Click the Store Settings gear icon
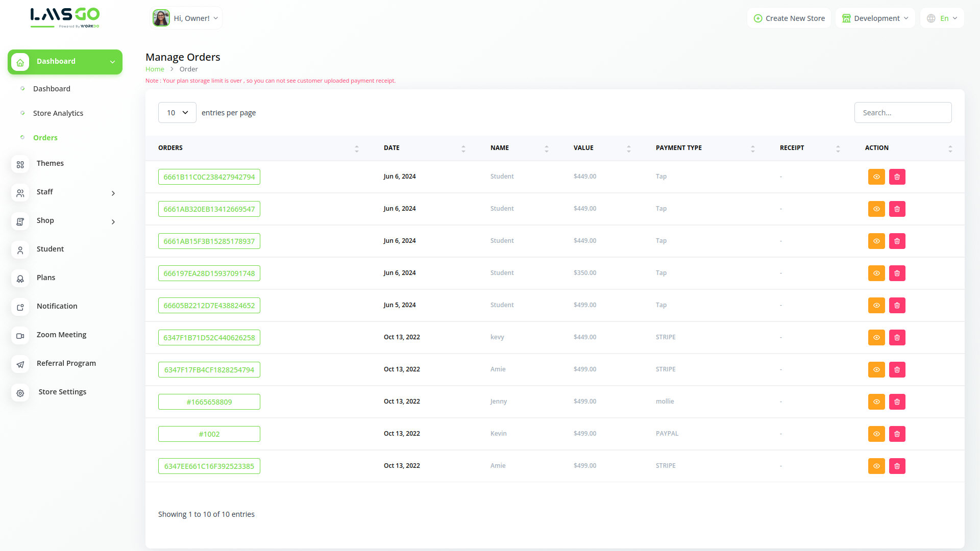This screenshot has height=551, width=980. (20, 393)
